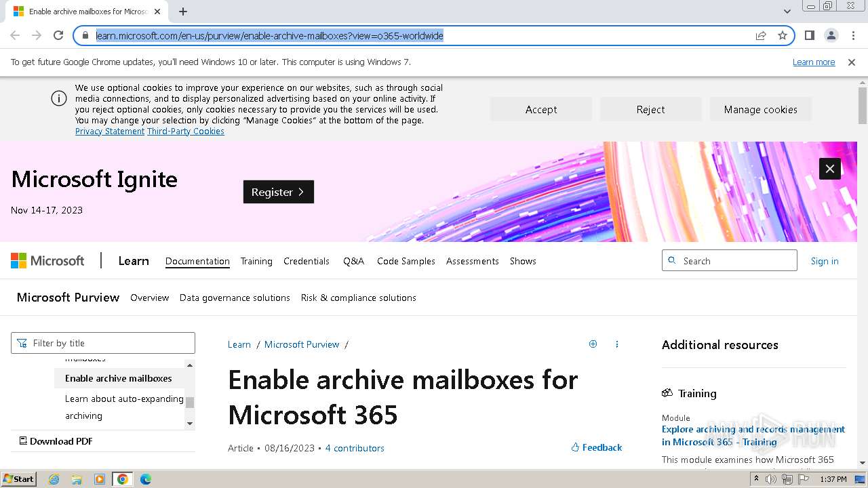The height and width of the screenshot is (488, 868).
Task: Open the Privacy Statement link
Action: (110, 131)
